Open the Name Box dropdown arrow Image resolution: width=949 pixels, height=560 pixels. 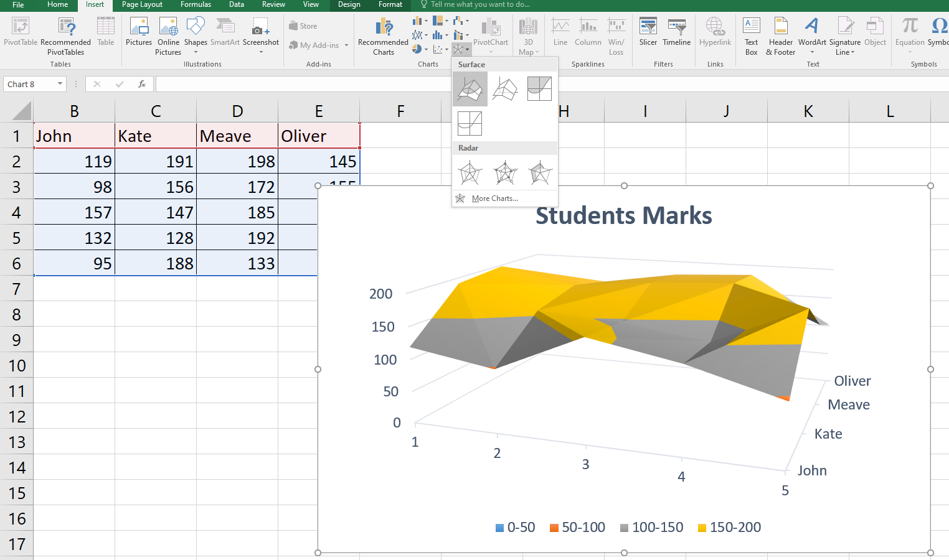60,84
